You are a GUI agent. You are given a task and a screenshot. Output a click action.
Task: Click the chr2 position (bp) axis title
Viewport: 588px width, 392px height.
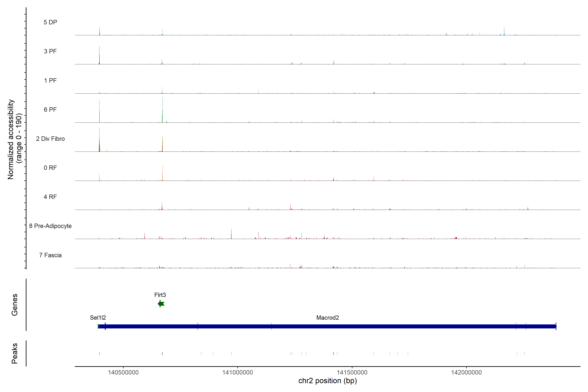click(x=327, y=381)
